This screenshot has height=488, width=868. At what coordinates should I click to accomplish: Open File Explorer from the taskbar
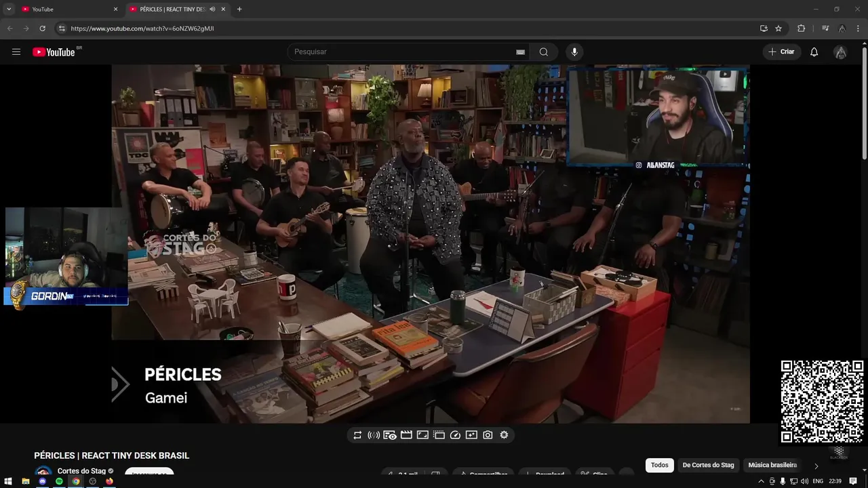pos(25,481)
